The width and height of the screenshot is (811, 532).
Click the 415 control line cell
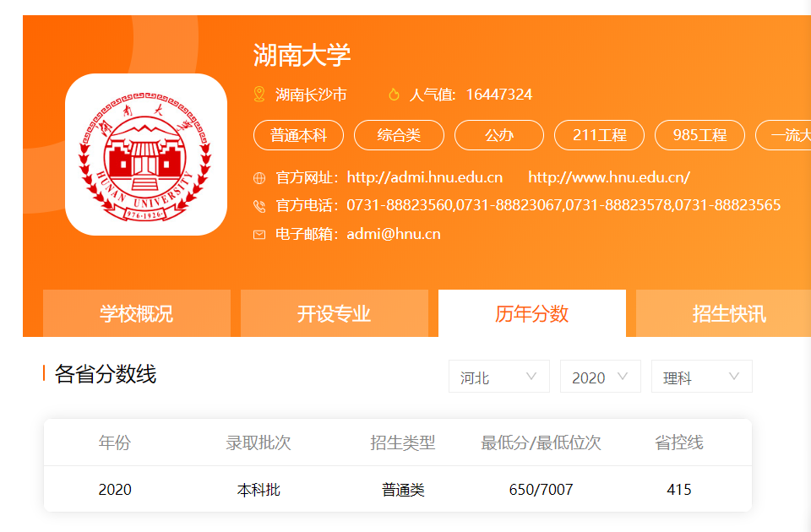point(679,489)
